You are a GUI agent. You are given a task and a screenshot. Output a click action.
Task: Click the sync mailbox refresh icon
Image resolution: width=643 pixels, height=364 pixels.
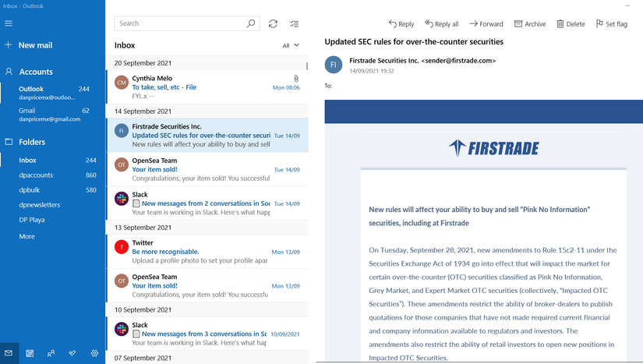pyautogui.click(x=273, y=24)
